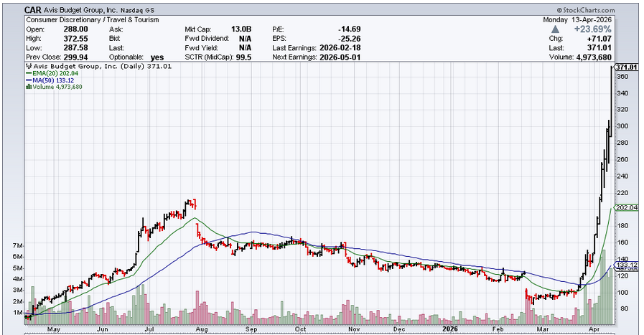Click the Low value 287.58
644x335 pixels.
(x=75, y=48)
